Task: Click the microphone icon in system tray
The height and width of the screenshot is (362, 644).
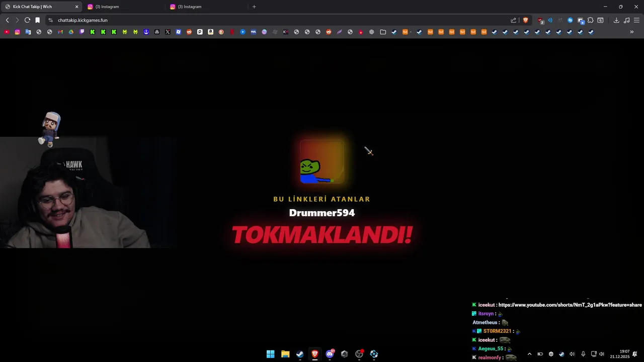Action: point(583,354)
